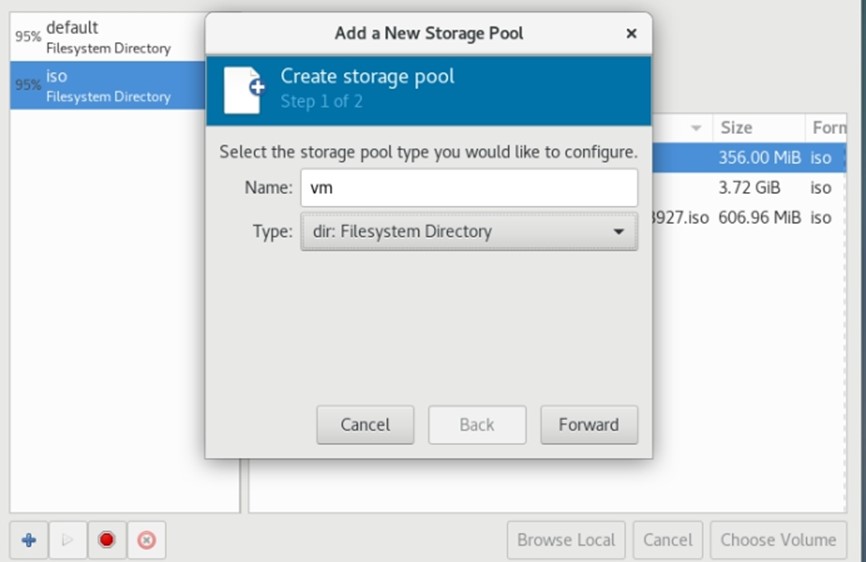Click the Format column header
The image size is (866, 562).
tap(828, 128)
